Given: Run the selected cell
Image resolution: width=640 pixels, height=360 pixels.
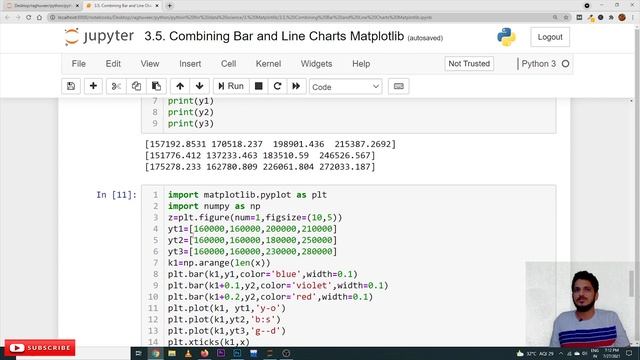Looking at the screenshot, I should [x=231, y=86].
